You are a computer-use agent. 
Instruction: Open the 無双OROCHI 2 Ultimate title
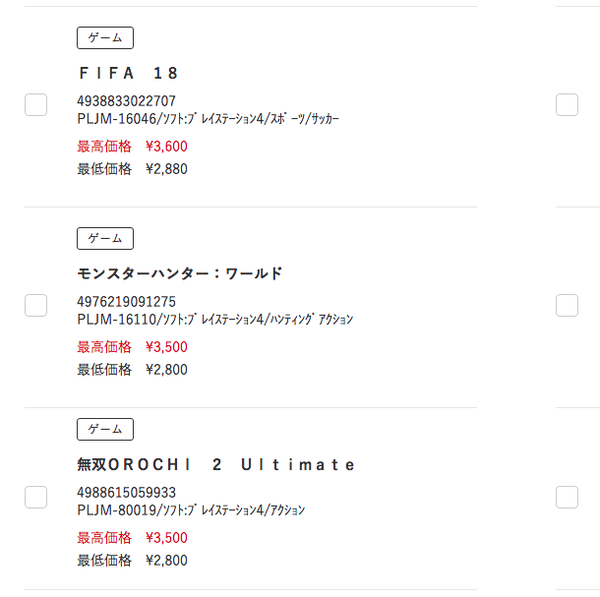[216, 465]
